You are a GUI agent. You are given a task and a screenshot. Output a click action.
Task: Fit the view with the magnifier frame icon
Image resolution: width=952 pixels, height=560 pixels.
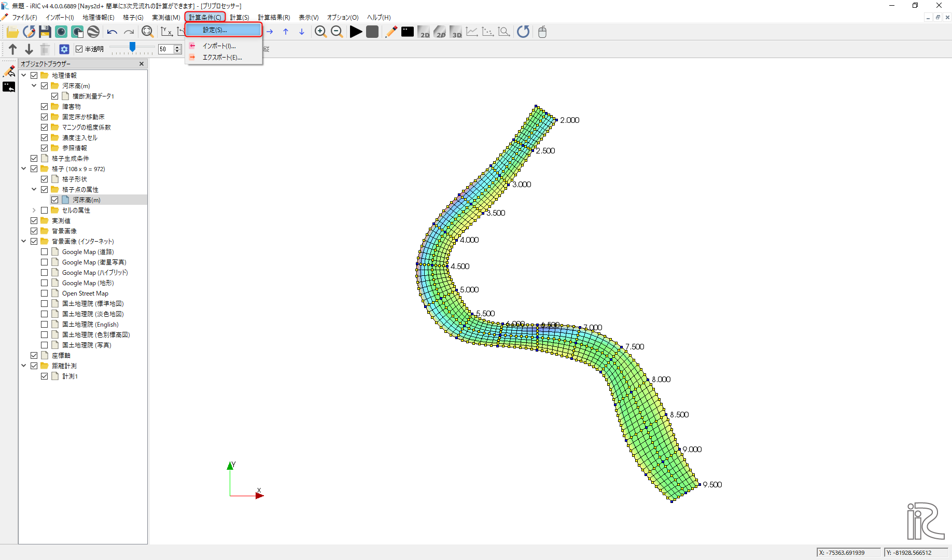coord(148,32)
